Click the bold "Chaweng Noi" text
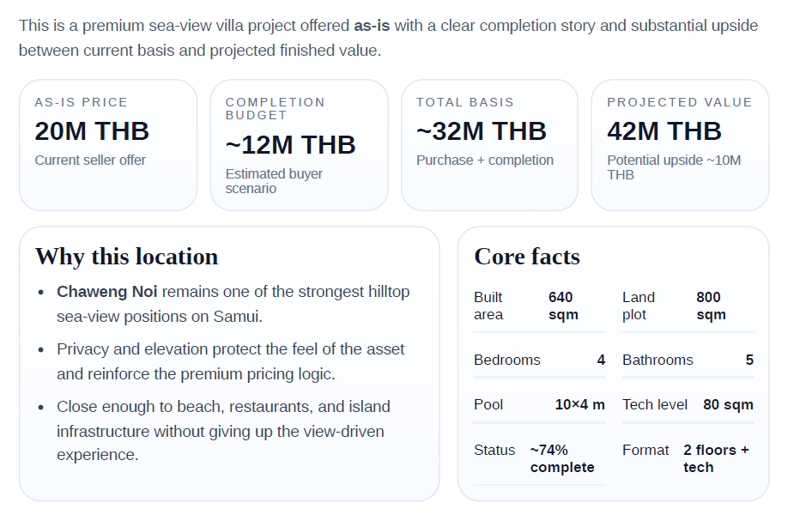This screenshot has height=527, width=812. (107, 292)
